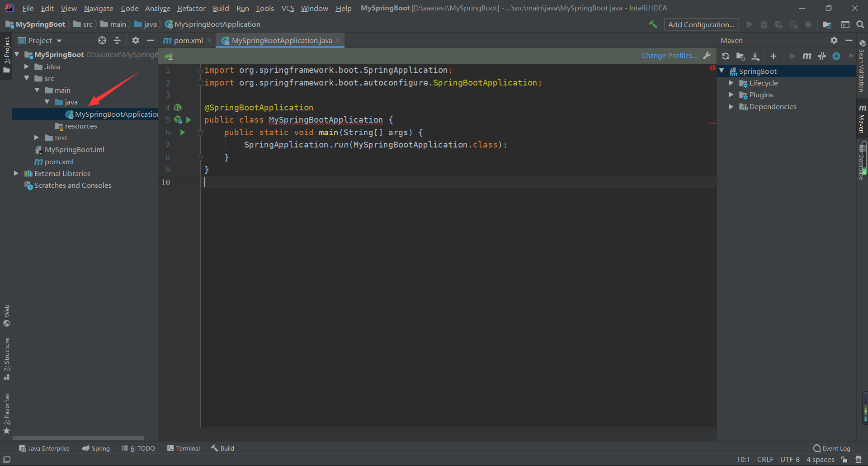Screen dimensions: 868x466
Task: Open the Event Log in status bar
Action: [x=832, y=448]
